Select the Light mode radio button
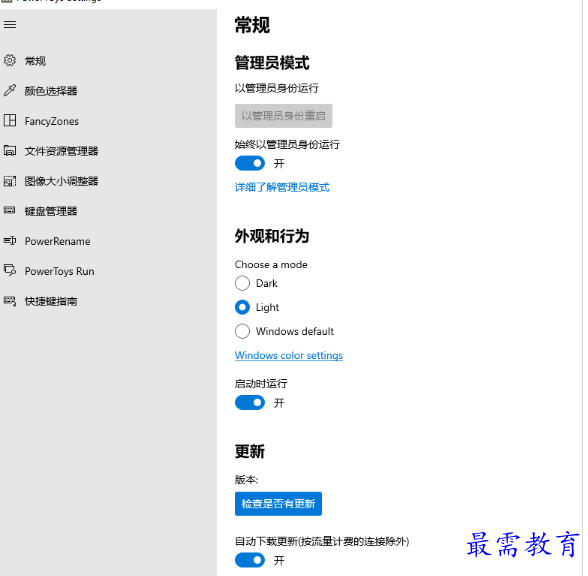This screenshot has width=588, height=576. [x=242, y=307]
